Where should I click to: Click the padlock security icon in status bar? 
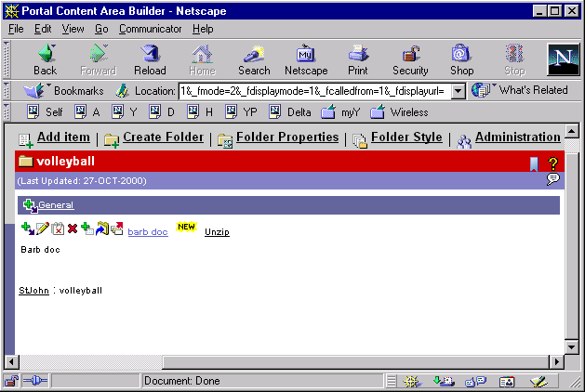(x=12, y=381)
